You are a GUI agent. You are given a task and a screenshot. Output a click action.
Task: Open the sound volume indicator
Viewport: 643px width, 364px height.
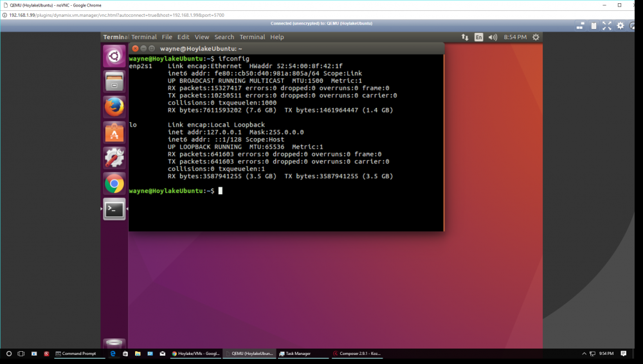[493, 37]
